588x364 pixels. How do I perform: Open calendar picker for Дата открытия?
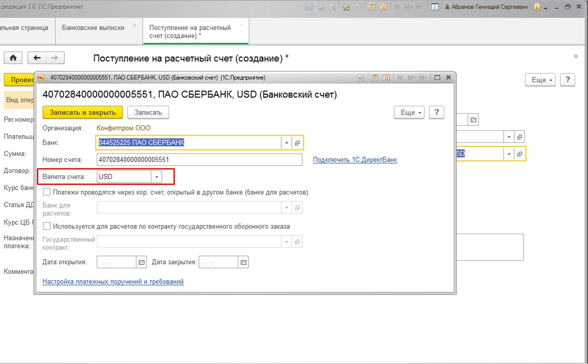[x=141, y=262]
